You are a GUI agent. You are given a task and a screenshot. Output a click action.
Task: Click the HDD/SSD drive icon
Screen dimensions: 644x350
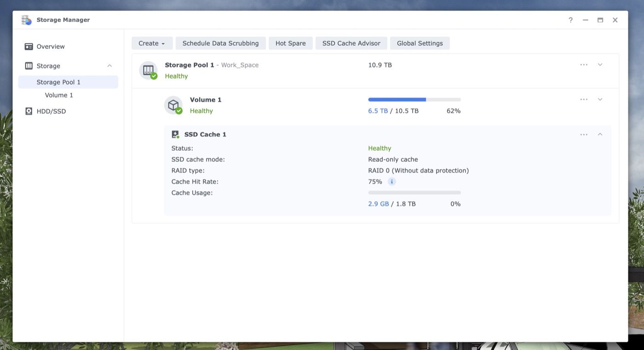pyautogui.click(x=29, y=111)
